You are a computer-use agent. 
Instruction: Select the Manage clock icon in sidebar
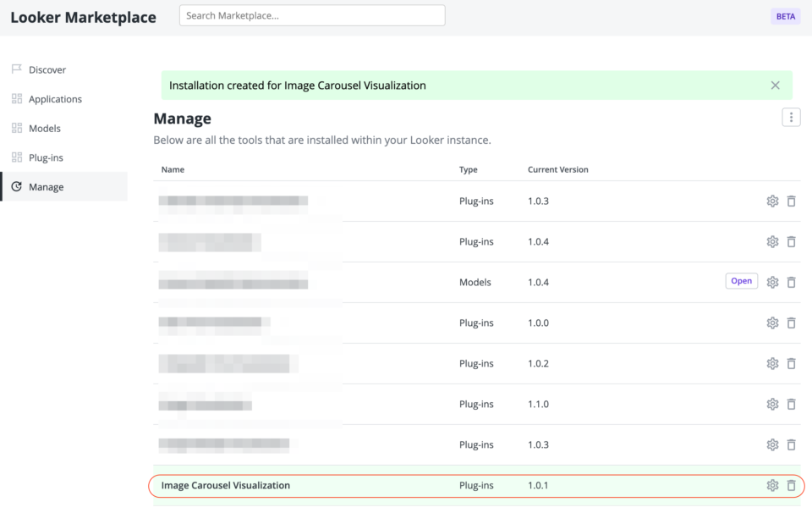[15, 186]
